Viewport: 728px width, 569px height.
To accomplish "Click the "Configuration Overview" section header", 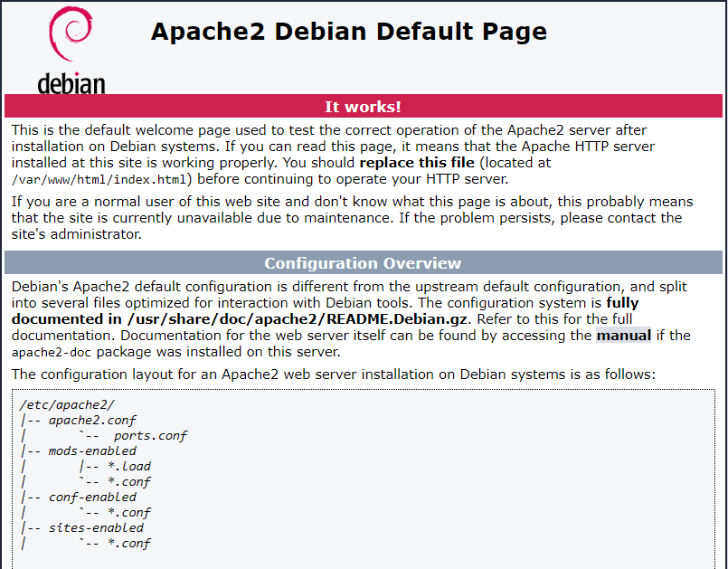I will (x=363, y=263).
